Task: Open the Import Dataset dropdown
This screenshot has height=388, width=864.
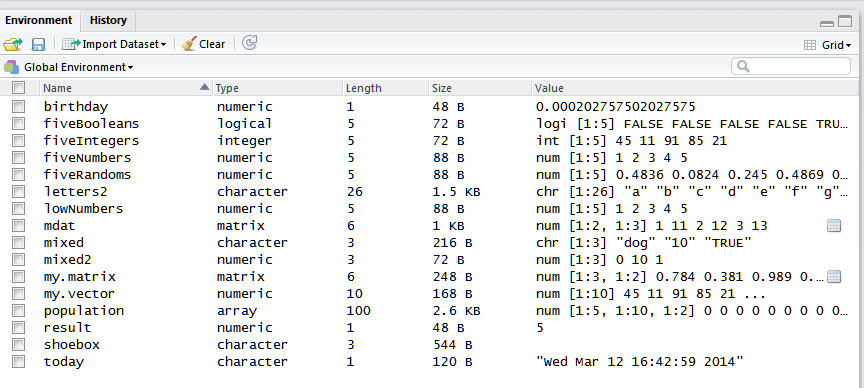Action: point(114,44)
